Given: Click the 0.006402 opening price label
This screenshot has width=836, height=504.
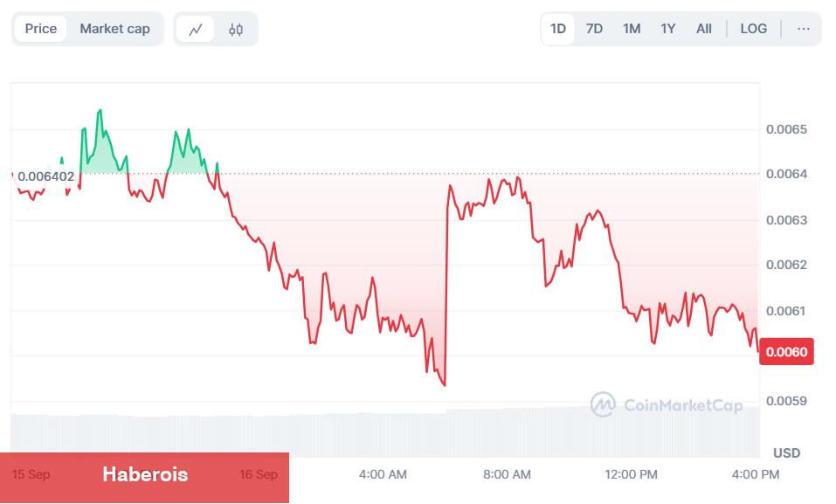Looking at the screenshot, I should tap(45, 176).
